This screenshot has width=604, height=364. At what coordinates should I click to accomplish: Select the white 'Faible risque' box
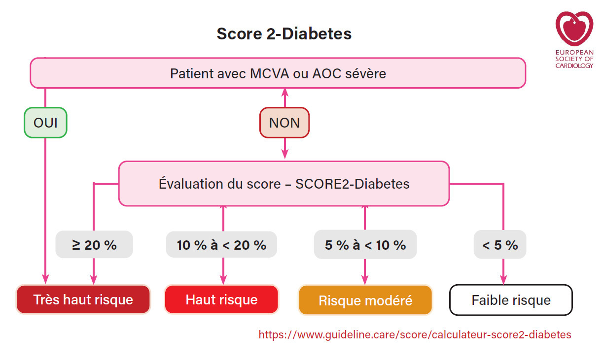511,300
